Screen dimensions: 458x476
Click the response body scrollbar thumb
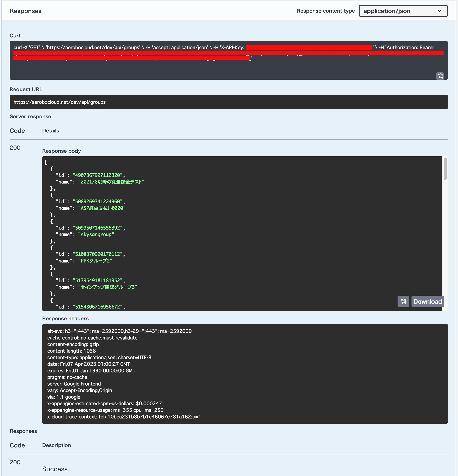tap(445, 169)
